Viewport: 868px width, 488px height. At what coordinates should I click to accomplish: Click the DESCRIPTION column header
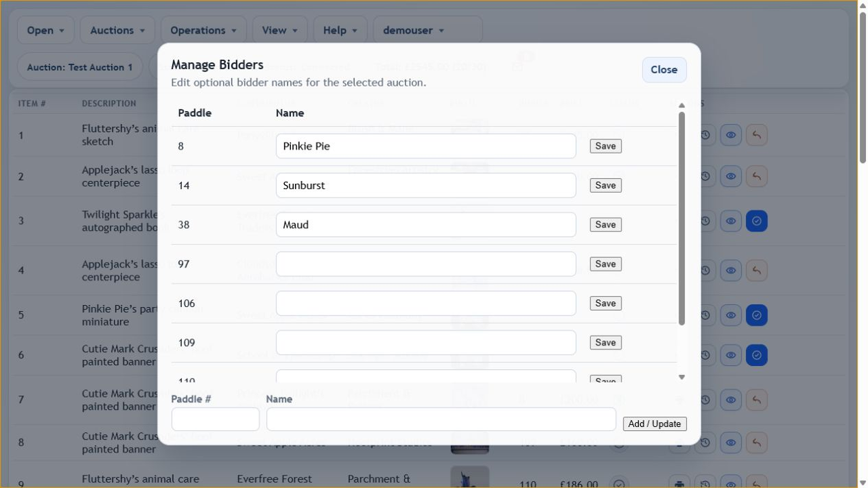tap(109, 104)
